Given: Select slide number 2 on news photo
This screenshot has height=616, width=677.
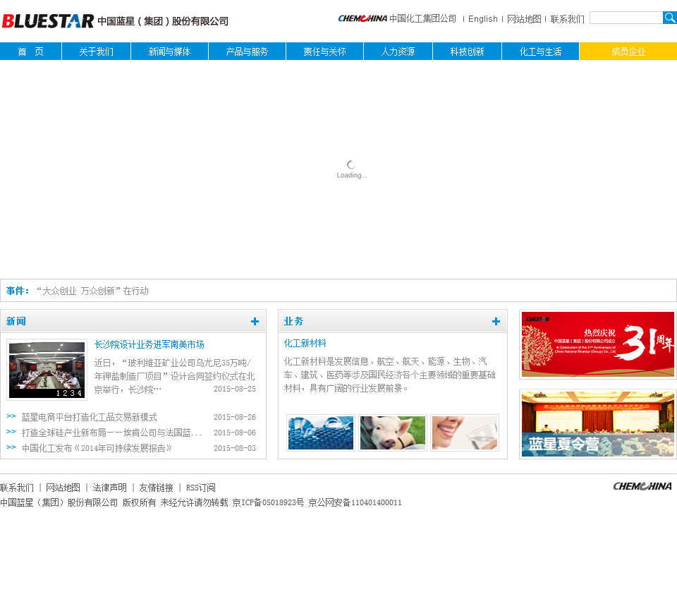Looking at the screenshot, I should (x=65, y=393).
